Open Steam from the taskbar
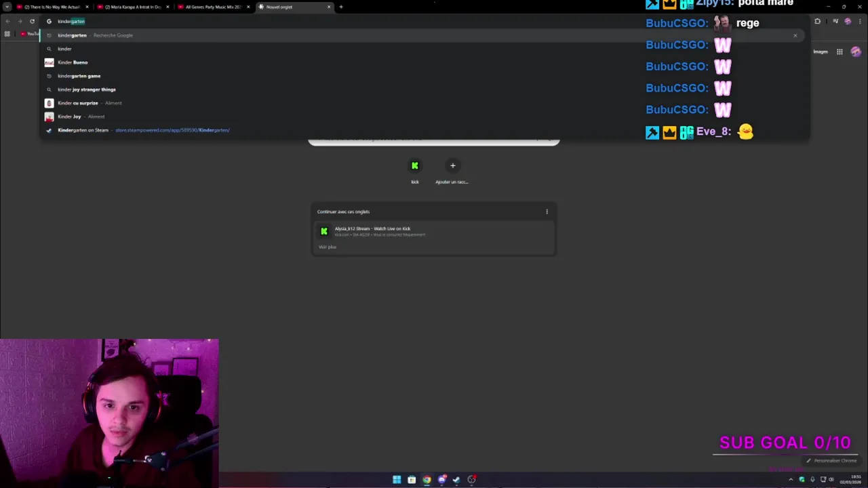 [456, 480]
